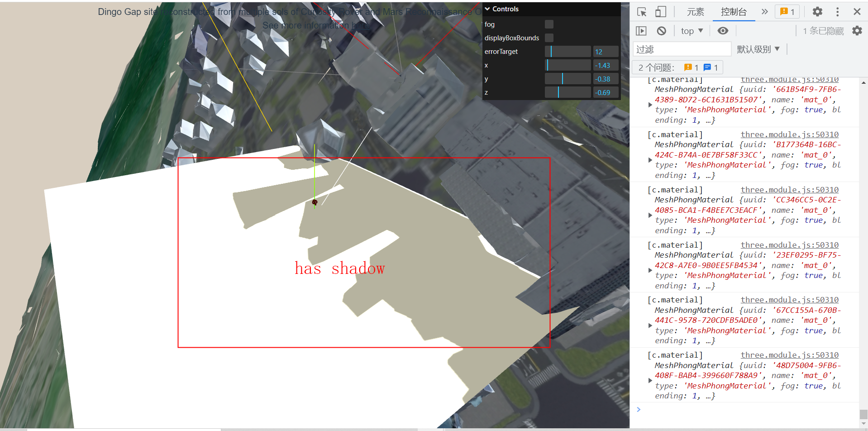Viewport: 868px width, 431px height.
Task: Open DevTools settings gear
Action: pos(817,12)
